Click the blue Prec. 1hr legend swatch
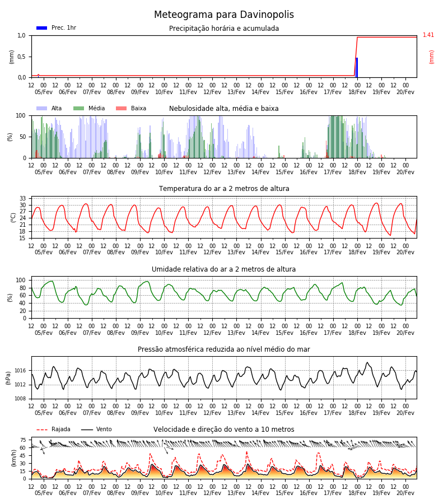The height and width of the screenshot is (504, 448). pyautogui.click(x=42, y=28)
